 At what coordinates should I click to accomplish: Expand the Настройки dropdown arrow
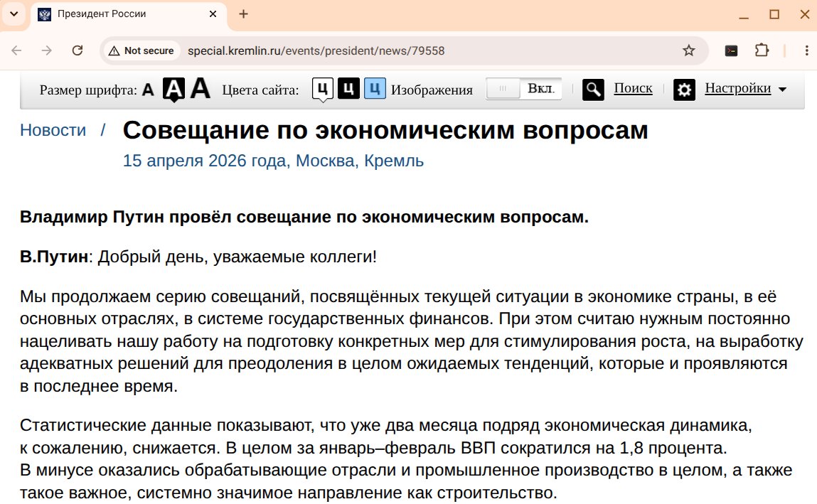pyautogui.click(x=782, y=90)
